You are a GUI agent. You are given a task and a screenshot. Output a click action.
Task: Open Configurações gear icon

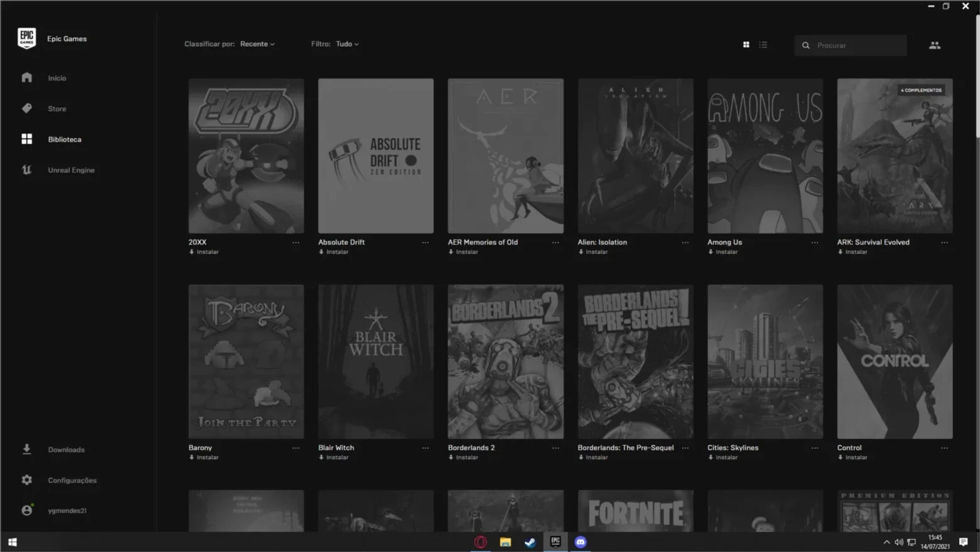pos(26,480)
